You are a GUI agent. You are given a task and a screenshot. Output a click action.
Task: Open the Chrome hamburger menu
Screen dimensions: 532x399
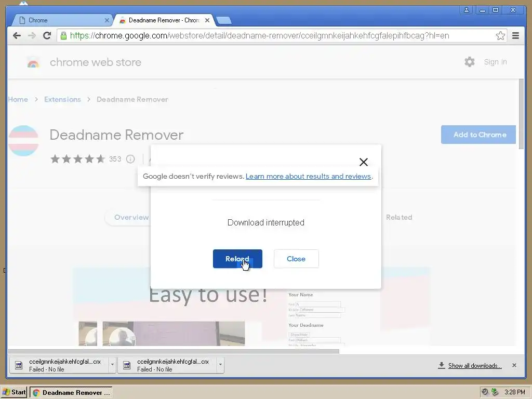click(515, 36)
